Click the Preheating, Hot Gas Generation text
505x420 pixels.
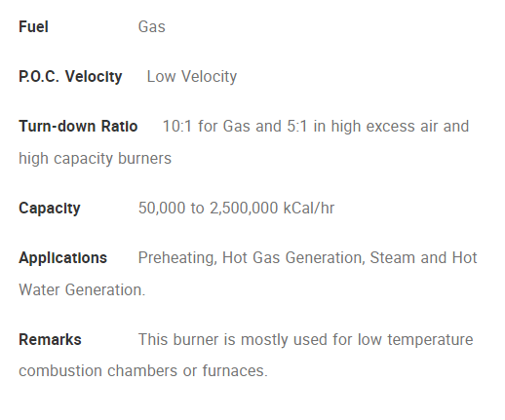[x=251, y=257]
